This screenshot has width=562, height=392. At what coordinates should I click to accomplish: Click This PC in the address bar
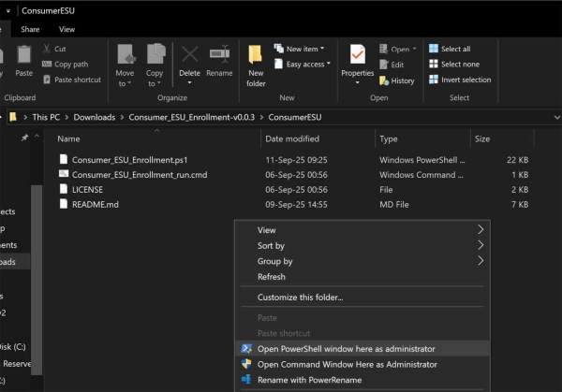(46, 117)
